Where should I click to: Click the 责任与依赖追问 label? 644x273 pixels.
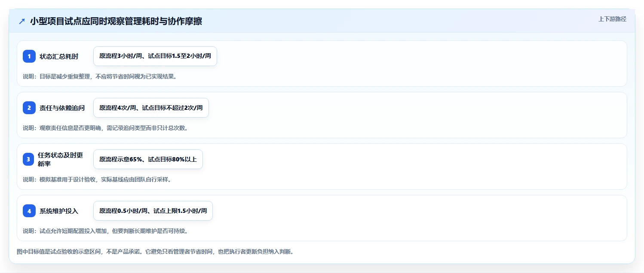62,108
